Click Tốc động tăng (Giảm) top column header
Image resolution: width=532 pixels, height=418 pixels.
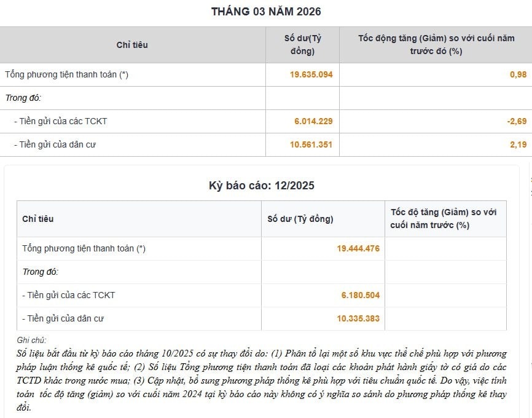(x=436, y=45)
